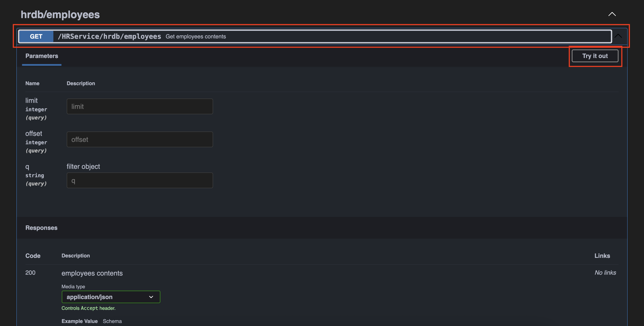
Task: Click into the limit input field
Action: [140, 107]
